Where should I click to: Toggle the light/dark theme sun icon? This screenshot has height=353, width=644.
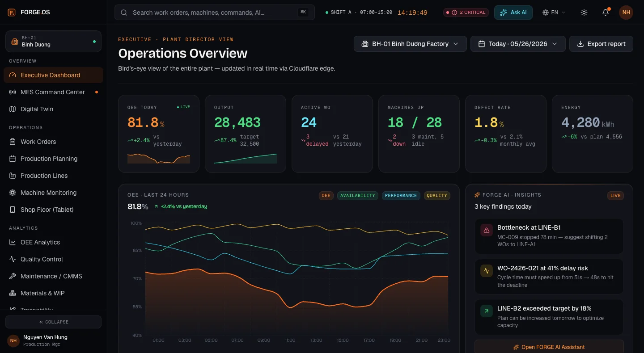[584, 13]
